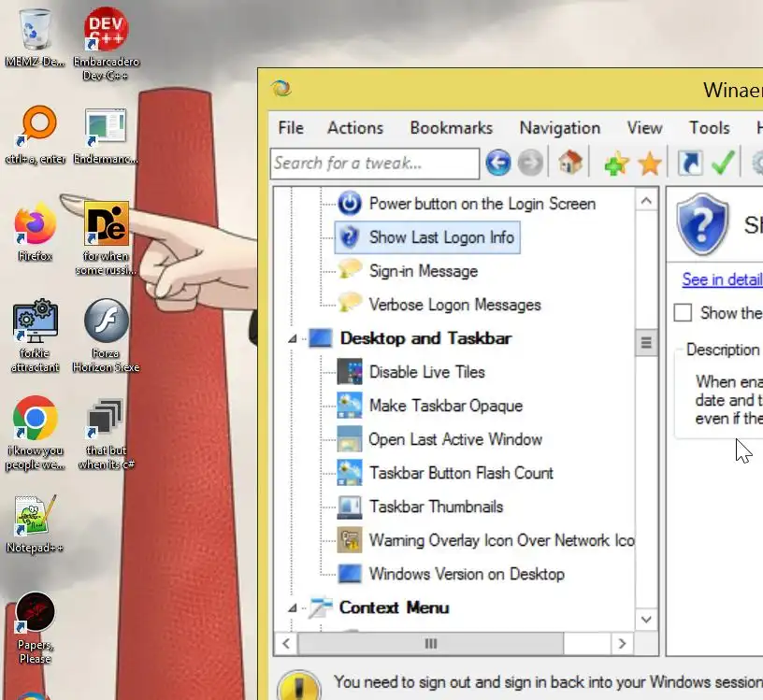
Task: Open the View menu
Action: point(644,128)
